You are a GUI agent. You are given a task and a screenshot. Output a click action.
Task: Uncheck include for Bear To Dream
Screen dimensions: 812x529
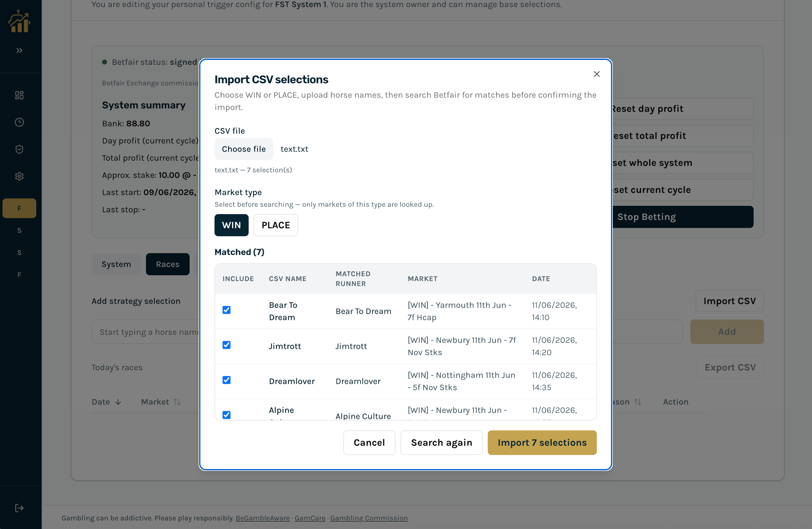(227, 310)
